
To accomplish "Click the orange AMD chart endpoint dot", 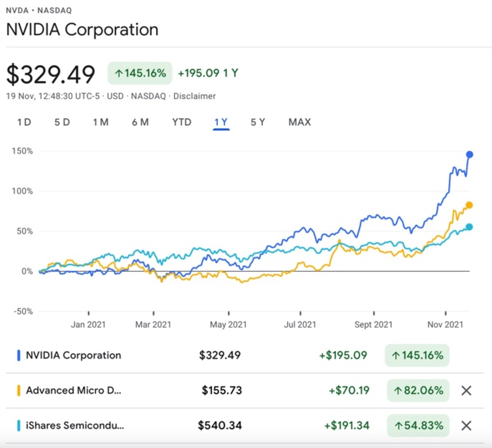I will 469,205.
